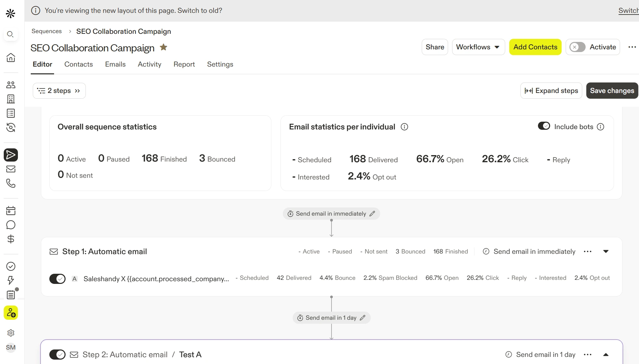Open the data enrichment sidebar icon

pyautogui.click(x=11, y=127)
